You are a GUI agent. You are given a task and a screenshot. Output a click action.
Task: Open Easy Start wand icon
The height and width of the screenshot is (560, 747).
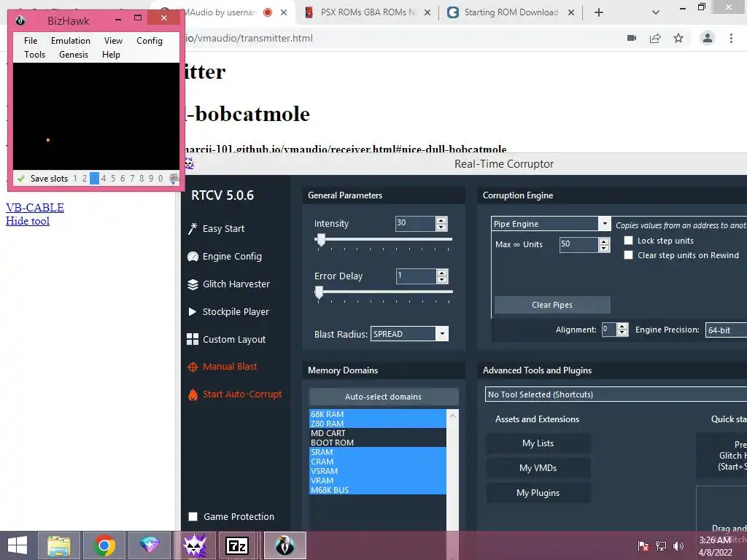pyautogui.click(x=193, y=229)
